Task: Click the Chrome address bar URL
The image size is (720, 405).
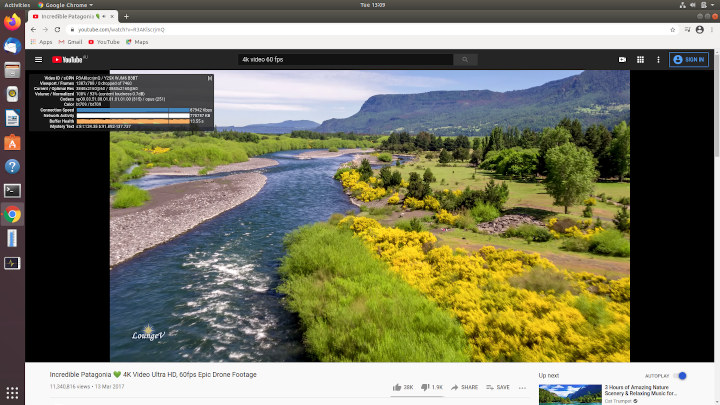Action: tap(121, 29)
